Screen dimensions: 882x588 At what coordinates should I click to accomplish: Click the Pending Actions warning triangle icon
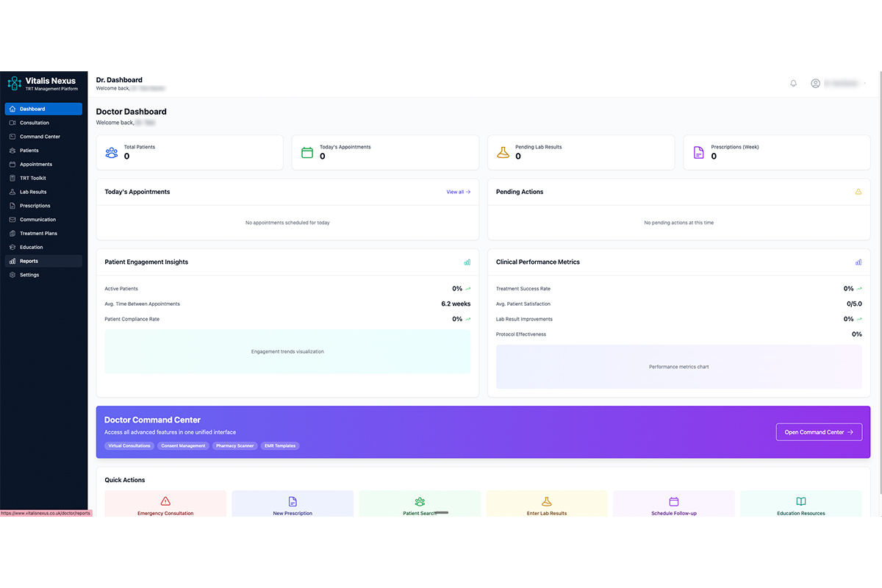pos(858,191)
